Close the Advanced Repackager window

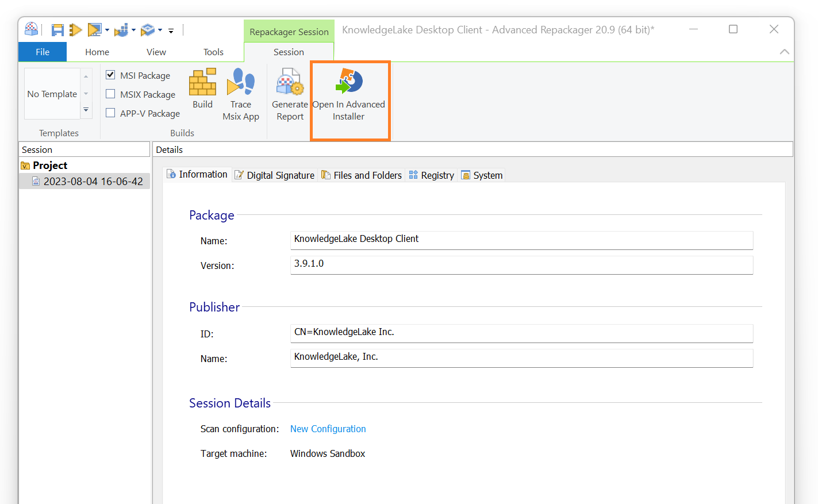click(774, 29)
